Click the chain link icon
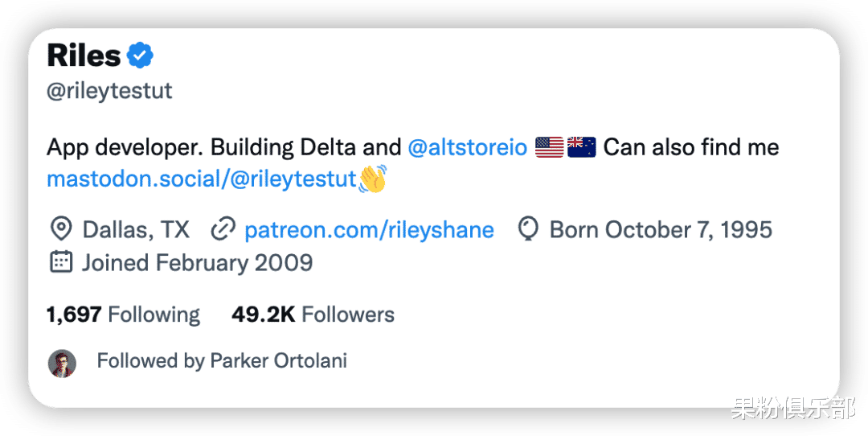Image resolution: width=868 pixels, height=436 pixels. tap(223, 230)
